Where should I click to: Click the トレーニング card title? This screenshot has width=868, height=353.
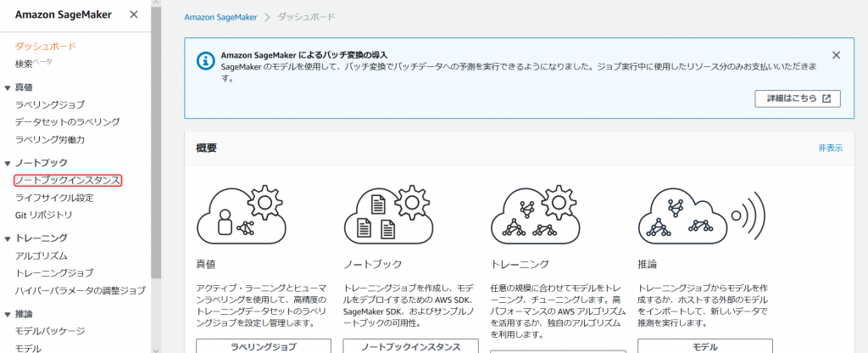coord(520,265)
